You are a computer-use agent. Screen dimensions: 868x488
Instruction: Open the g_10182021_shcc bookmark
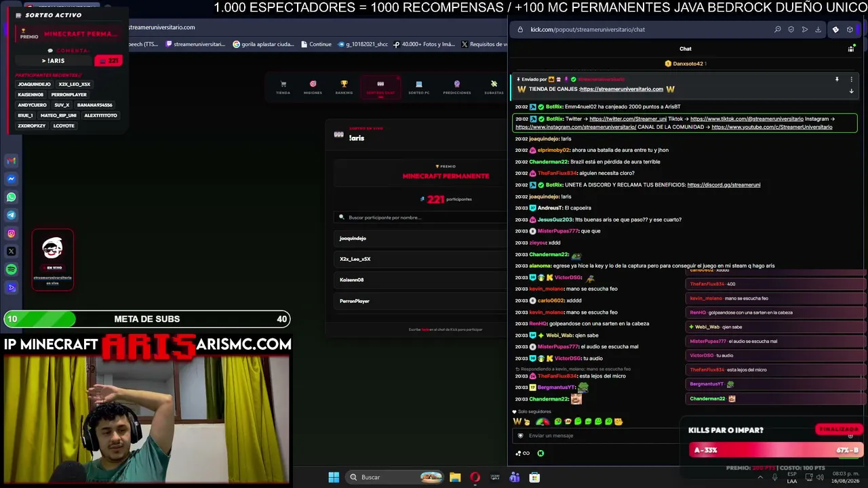(363, 45)
